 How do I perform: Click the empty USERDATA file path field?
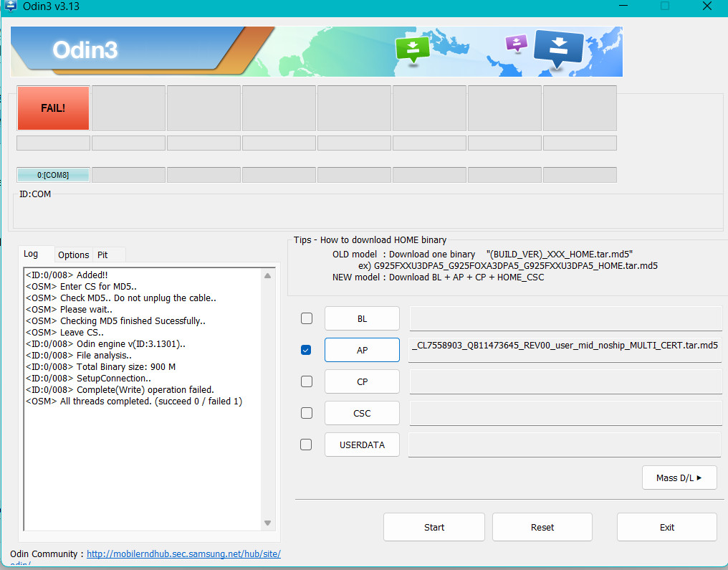pos(565,445)
